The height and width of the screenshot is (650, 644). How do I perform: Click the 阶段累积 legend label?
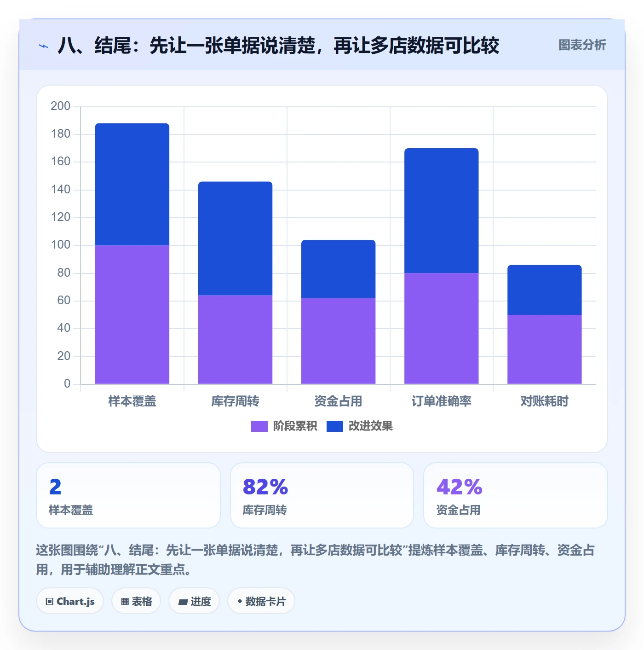[x=295, y=426]
